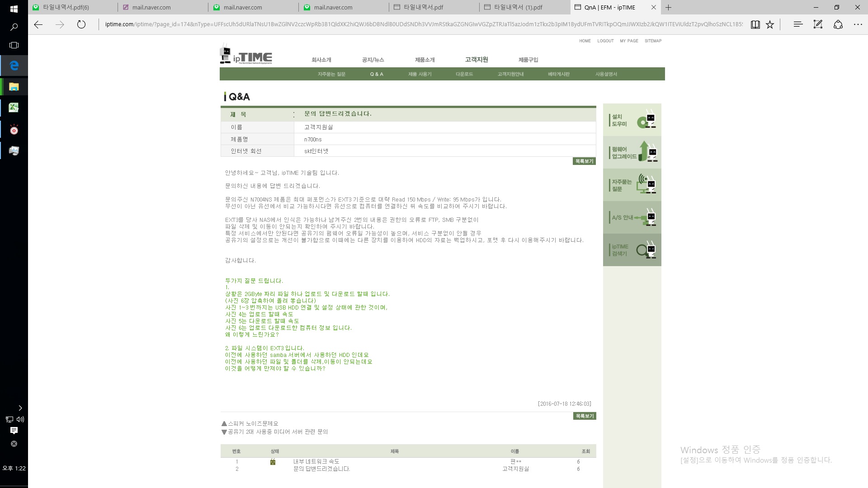The width and height of the screenshot is (868, 488).
Task: Select the 다운로드 submenu item
Action: (464, 74)
